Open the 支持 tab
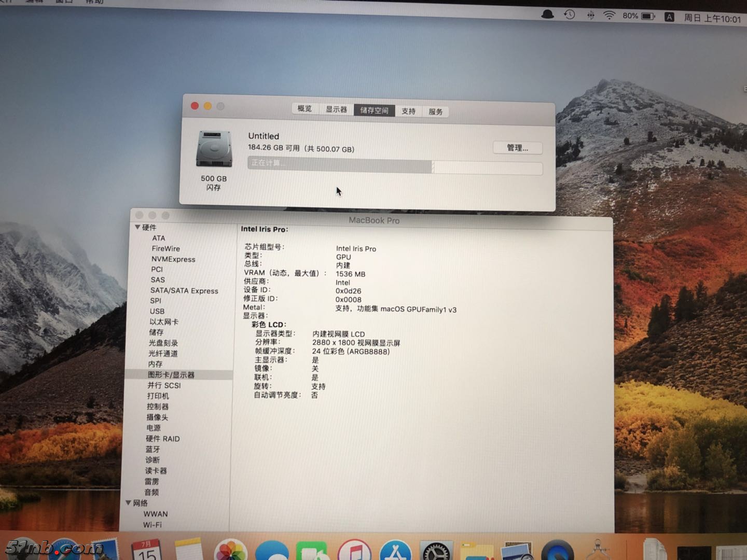 click(408, 111)
